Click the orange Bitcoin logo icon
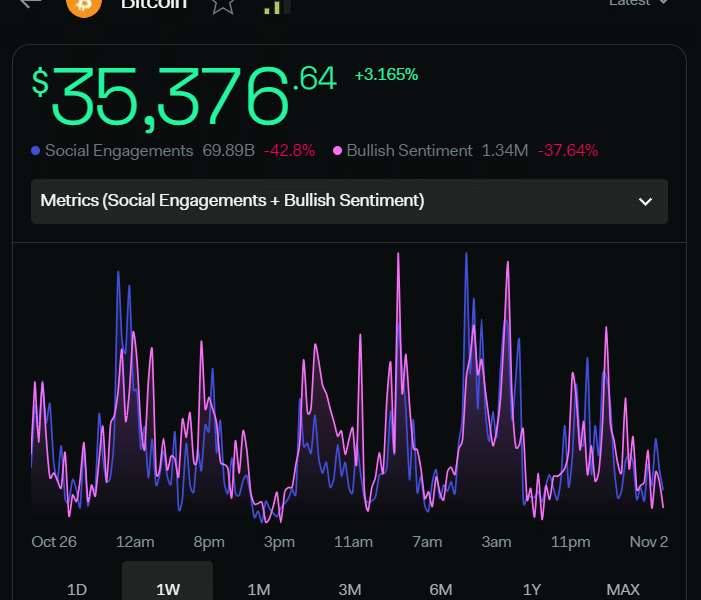The height and width of the screenshot is (600, 701). [x=84, y=7]
